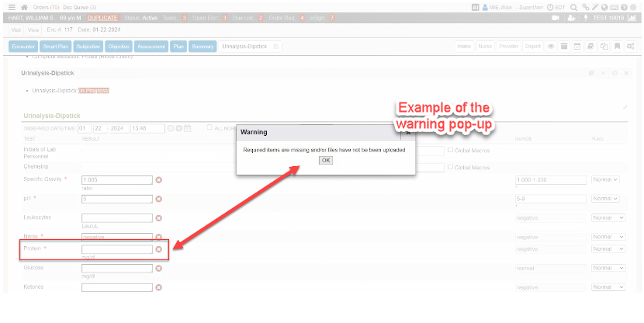Clear the Protein result field

pyautogui.click(x=159, y=249)
